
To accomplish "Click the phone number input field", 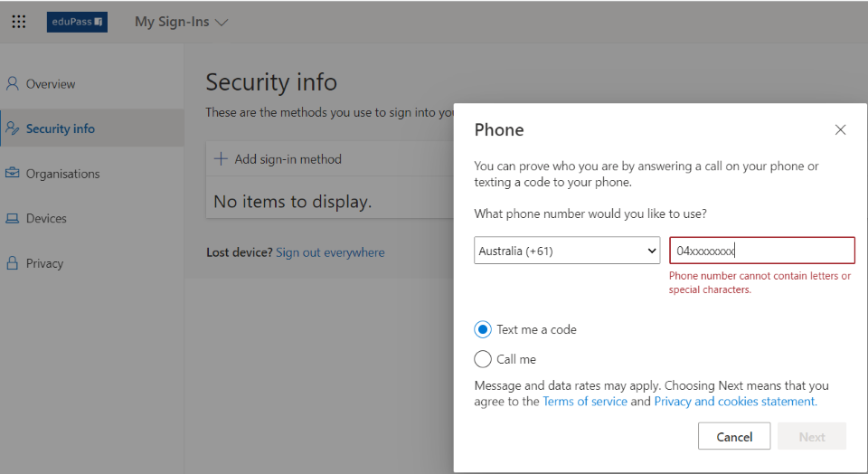I will pyautogui.click(x=762, y=251).
